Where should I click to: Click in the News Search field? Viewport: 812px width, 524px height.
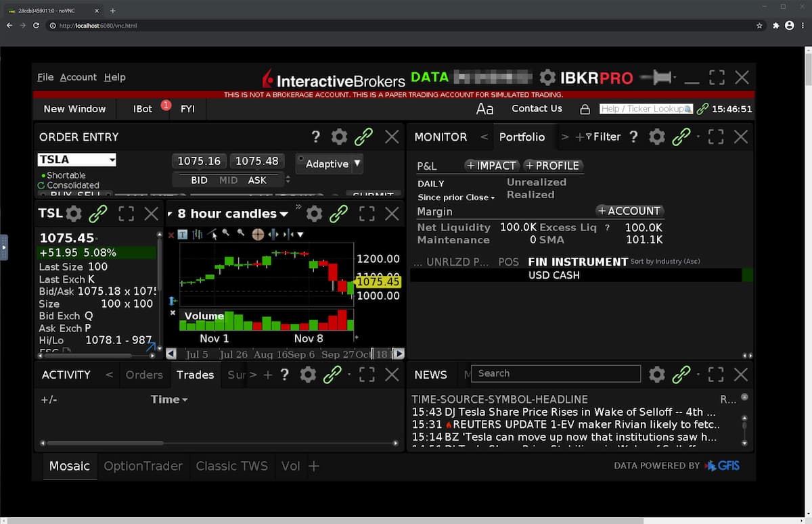pos(557,373)
